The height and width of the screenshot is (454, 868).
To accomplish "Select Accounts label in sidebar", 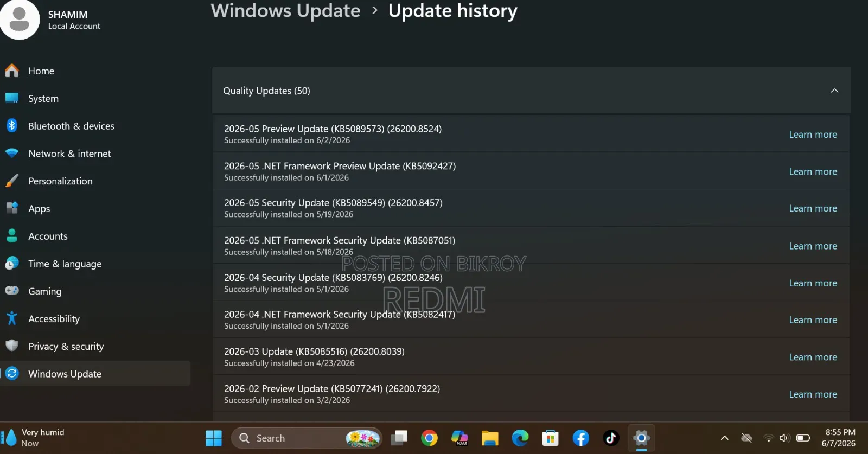I will [x=48, y=236].
